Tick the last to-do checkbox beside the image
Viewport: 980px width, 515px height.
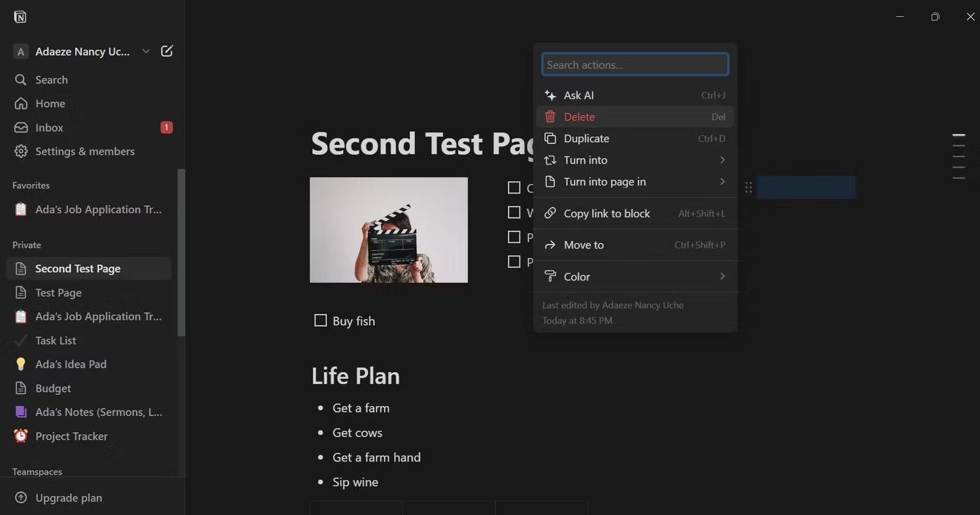(x=514, y=262)
